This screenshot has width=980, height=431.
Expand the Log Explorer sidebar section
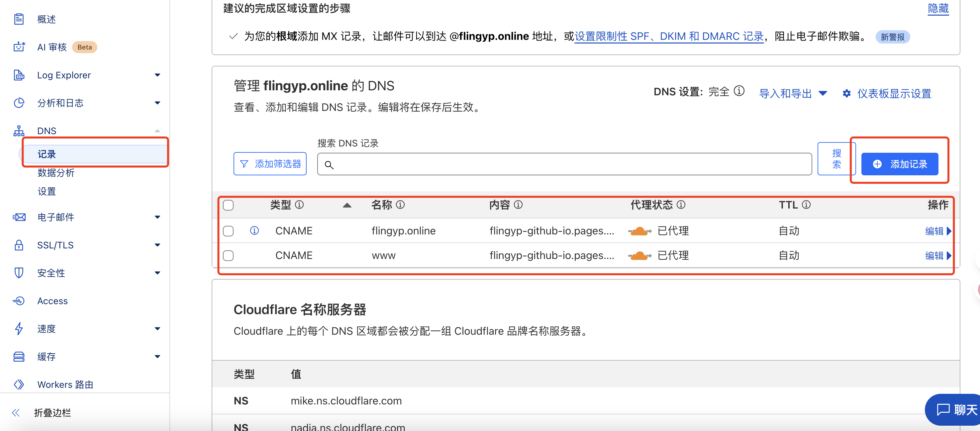(x=157, y=75)
